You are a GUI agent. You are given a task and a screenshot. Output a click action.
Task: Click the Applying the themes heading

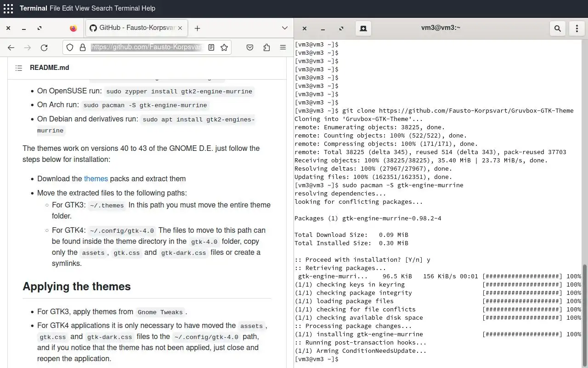pyautogui.click(x=77, y=286)
